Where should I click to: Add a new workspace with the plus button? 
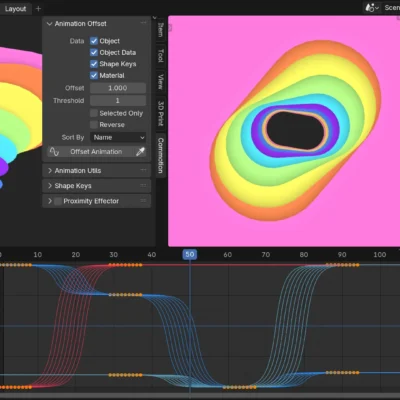(38, 9)
